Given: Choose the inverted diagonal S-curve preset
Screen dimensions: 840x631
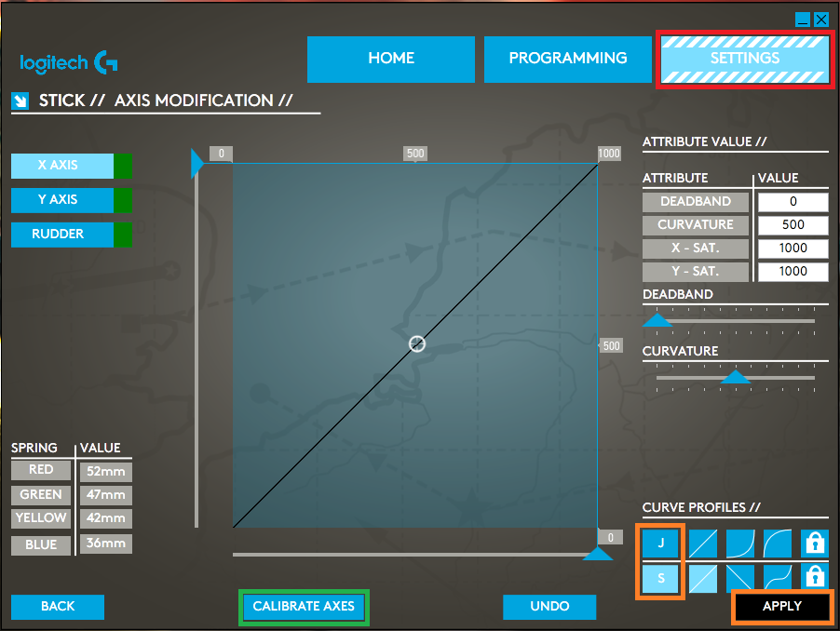Looking at the screenshot, I should [740, 579].
